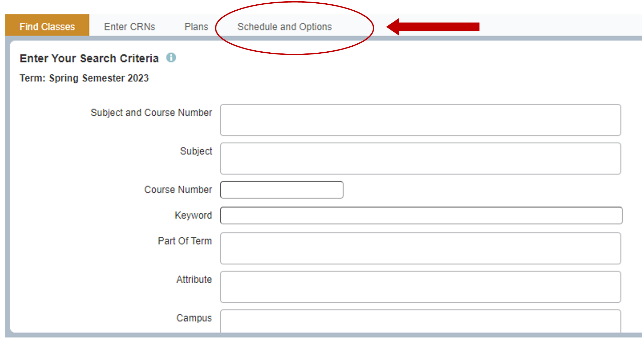This screenshot has height=348, width=644.
Task: Click the Course Number label text
Action: [x=178, y=190]
